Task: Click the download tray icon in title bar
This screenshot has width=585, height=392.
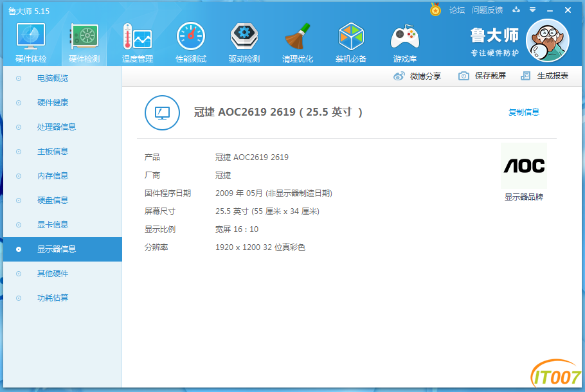Action: click(516, 10)
